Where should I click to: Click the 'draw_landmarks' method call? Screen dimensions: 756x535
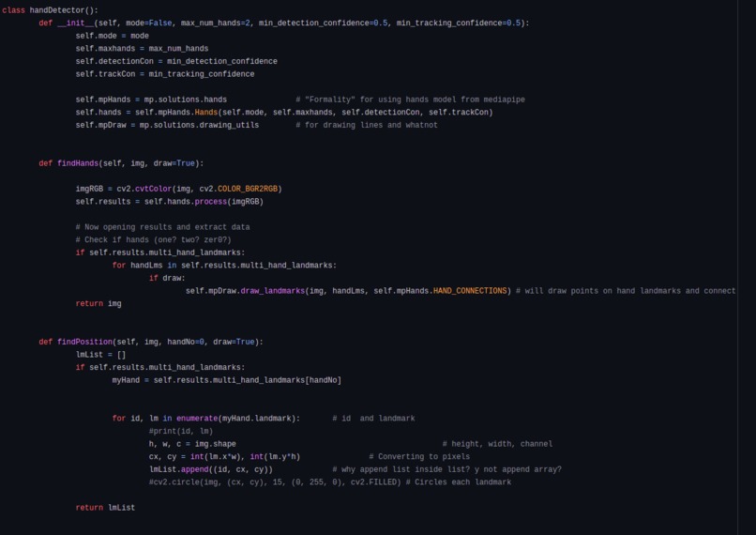point(272,291)
